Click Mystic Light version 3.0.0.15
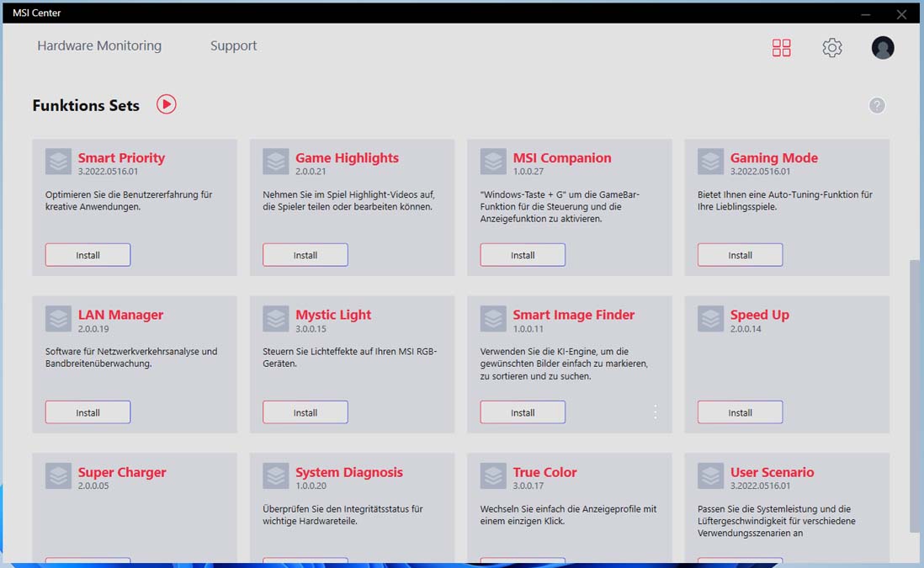This screenshot has width=924, height=568. click(311, 329)
